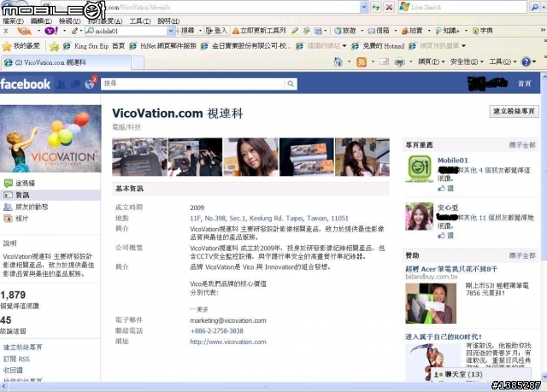This screenshot has height=392, width=547.
Task: Select the 資訊 sidebar item
Action: (50, 195)
